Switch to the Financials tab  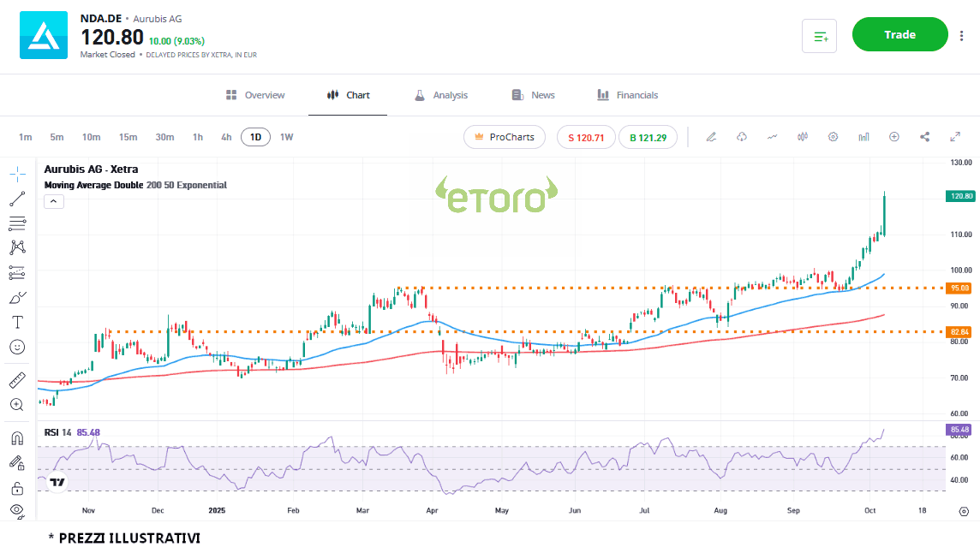point(628,95)
